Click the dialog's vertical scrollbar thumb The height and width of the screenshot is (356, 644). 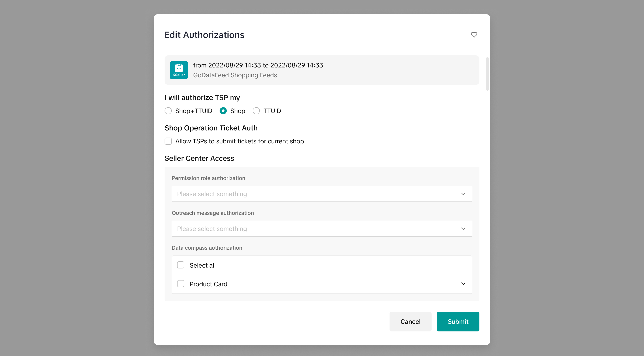[x=487, y=74]
